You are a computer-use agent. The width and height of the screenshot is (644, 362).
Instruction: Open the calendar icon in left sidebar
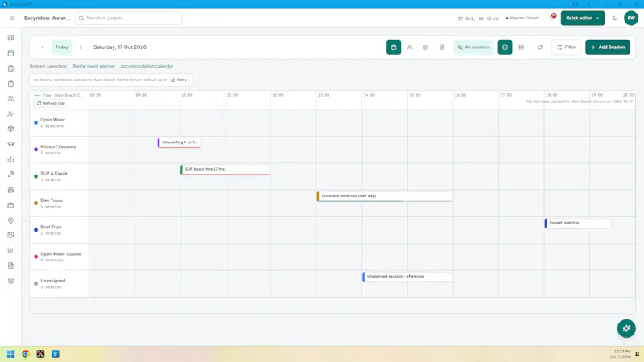[10, 53]
